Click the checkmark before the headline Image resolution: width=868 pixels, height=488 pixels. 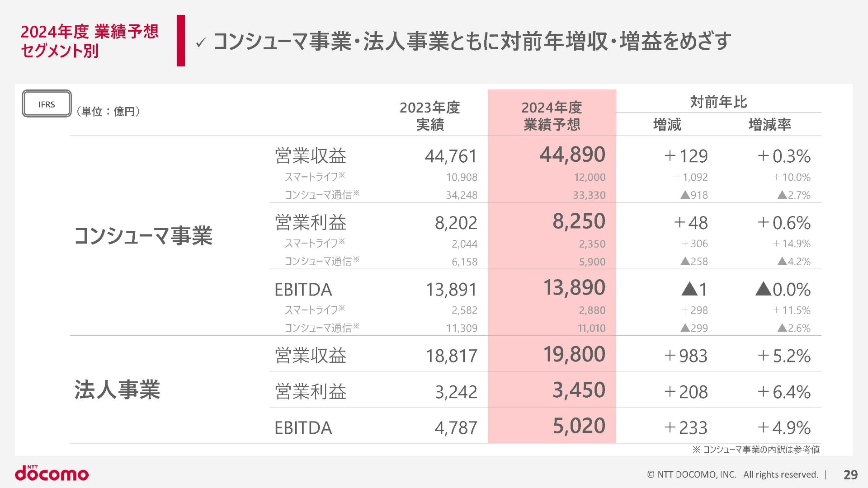(x=201, y=42)
